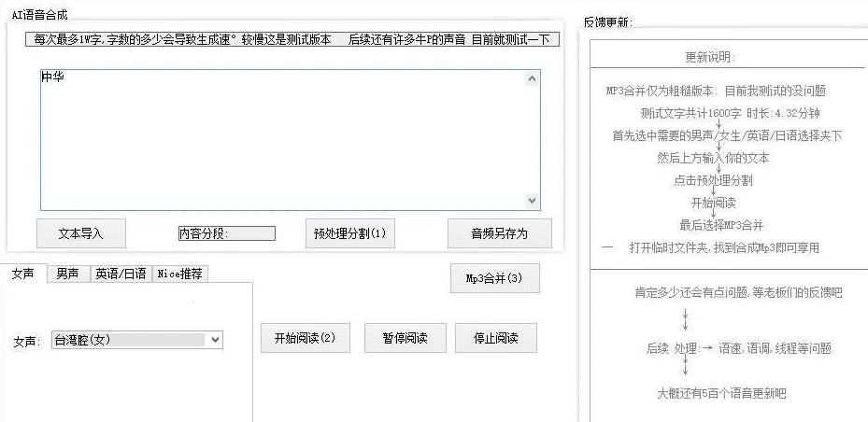This screenshot has width=868, height=422.
Task: Click the top notice bar about 1W字 limit
Action: pyautogui.click(x=292, y=40)
